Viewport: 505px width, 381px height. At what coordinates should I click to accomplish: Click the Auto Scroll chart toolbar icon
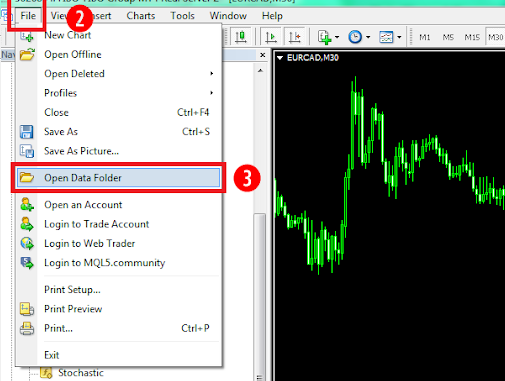pyautogui.click(x=271, y=37)
